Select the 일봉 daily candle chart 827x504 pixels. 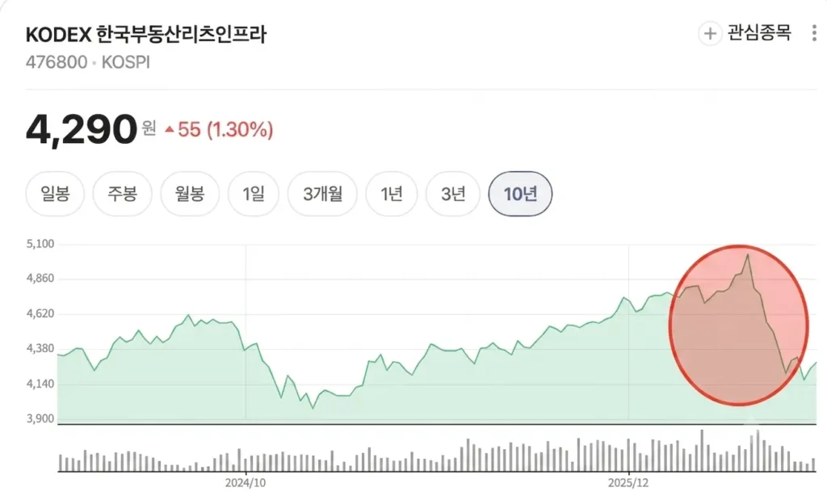click(x=56, y=194)
